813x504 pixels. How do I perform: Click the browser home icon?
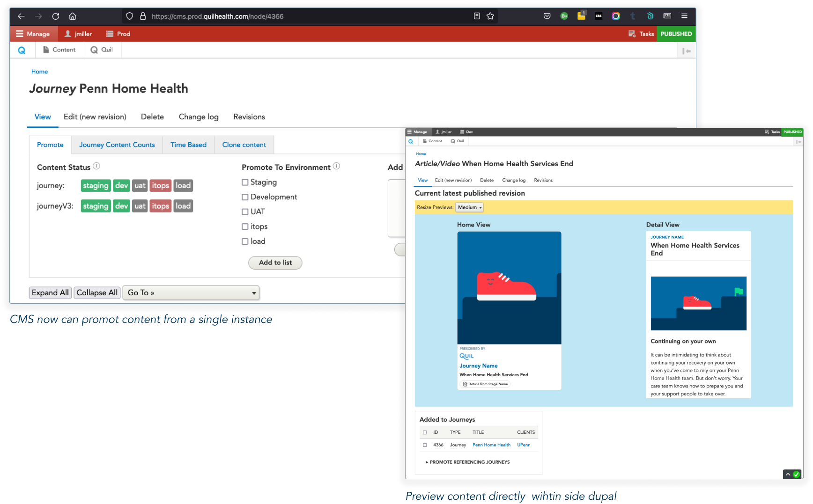pyautogui.click(x=73, y=16)
